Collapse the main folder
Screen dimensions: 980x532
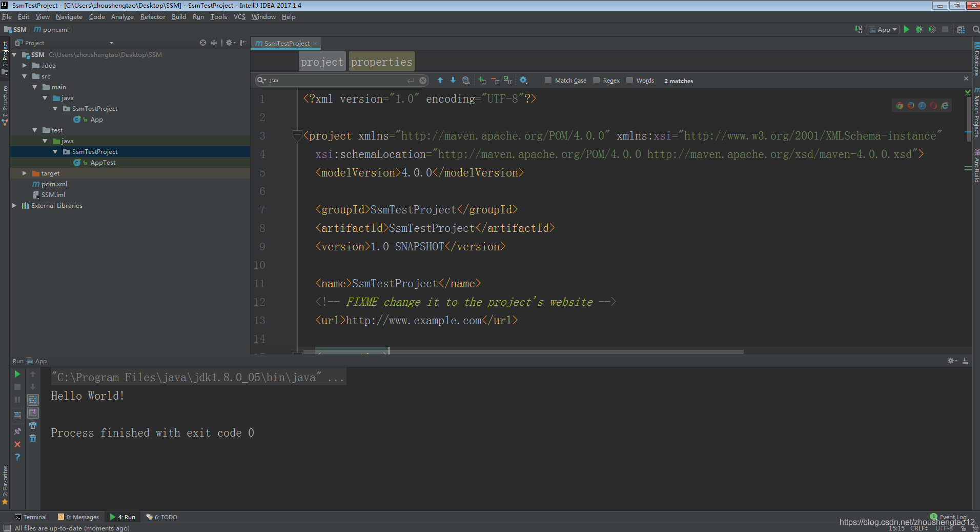[x=34, y=87]
